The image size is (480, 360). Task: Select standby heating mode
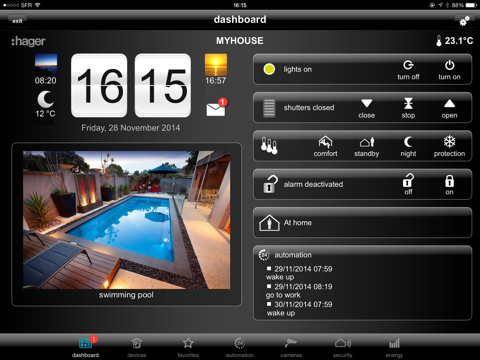click(x=367, y=146)
